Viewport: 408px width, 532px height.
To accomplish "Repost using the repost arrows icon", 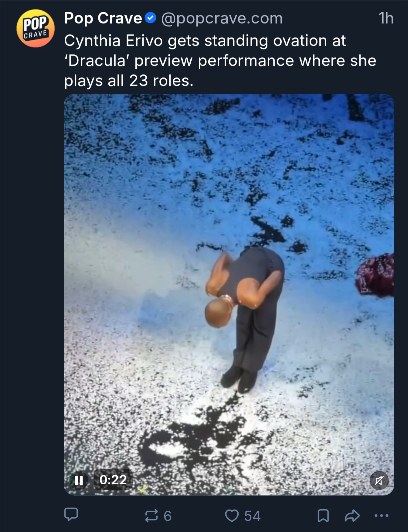I will coord(151,516).
